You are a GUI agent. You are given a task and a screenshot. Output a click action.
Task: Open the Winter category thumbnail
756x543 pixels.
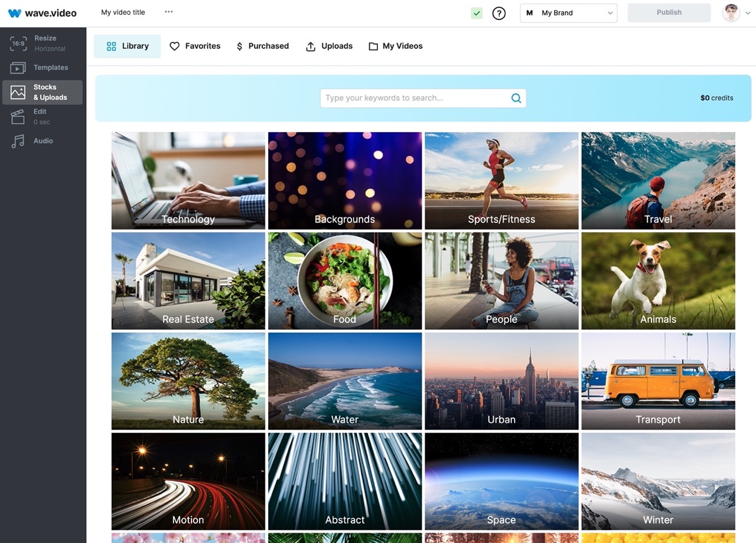point(659,482)
